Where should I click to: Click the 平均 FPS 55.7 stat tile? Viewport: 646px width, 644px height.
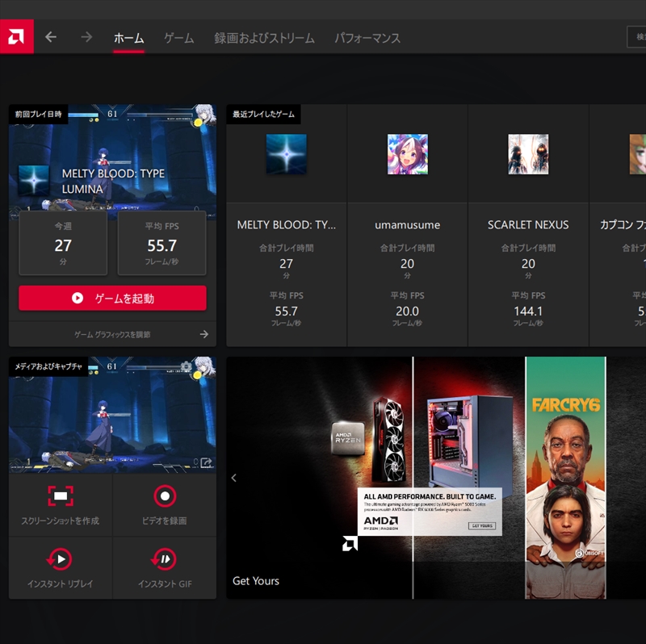(x=162, y=243)
